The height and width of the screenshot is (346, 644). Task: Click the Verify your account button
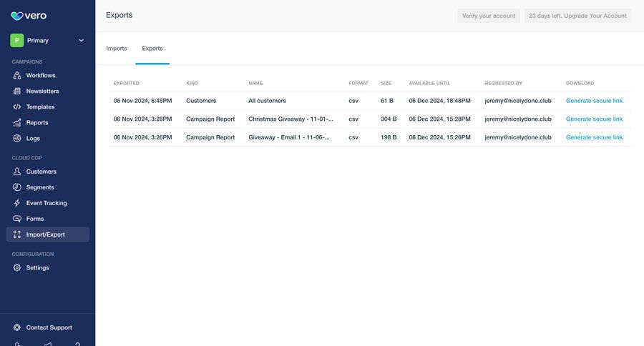[x=489, y=16]
